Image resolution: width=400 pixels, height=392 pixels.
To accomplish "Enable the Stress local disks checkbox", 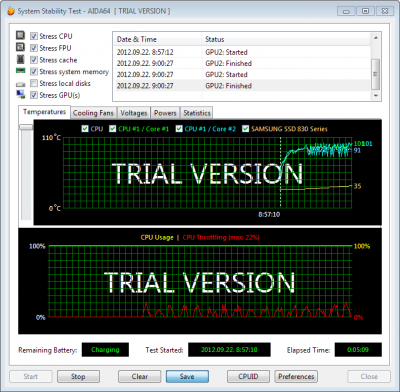I will pyautogui.click(x=34, y=83).
